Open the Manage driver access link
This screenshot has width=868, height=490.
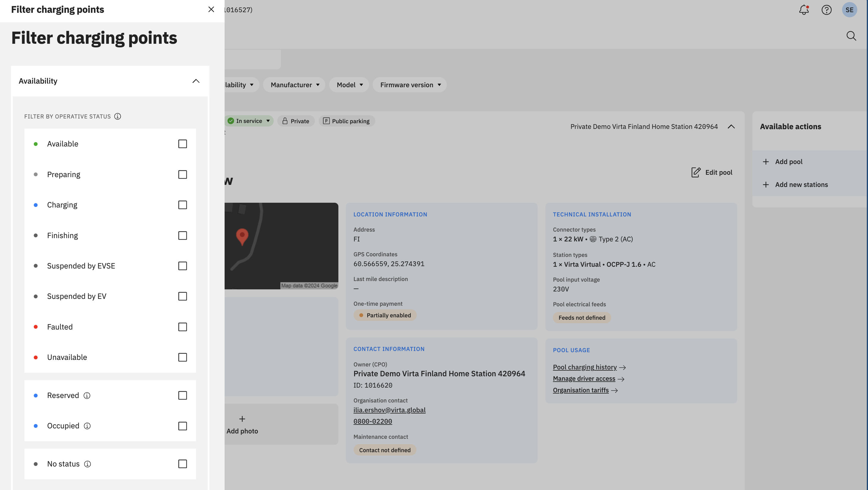pos(584,379)
